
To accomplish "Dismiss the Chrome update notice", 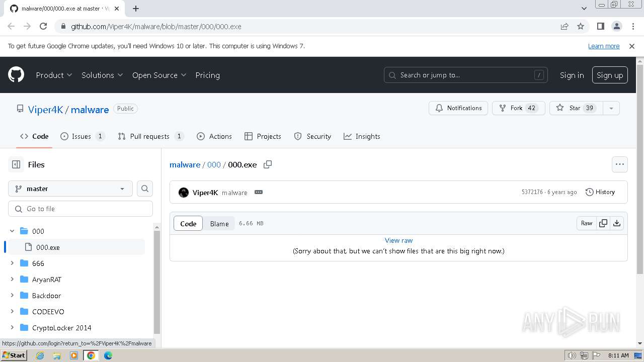I will click(x=632, y=46).
